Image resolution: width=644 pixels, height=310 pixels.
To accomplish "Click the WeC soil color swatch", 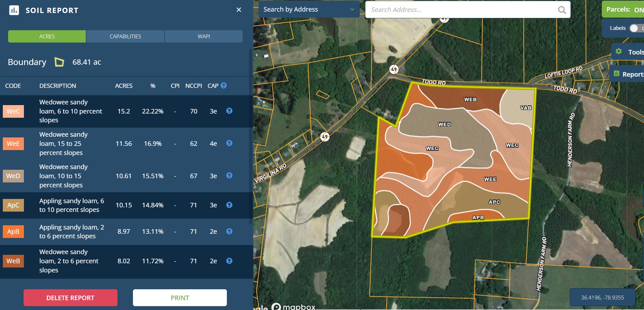I will 13,111.
